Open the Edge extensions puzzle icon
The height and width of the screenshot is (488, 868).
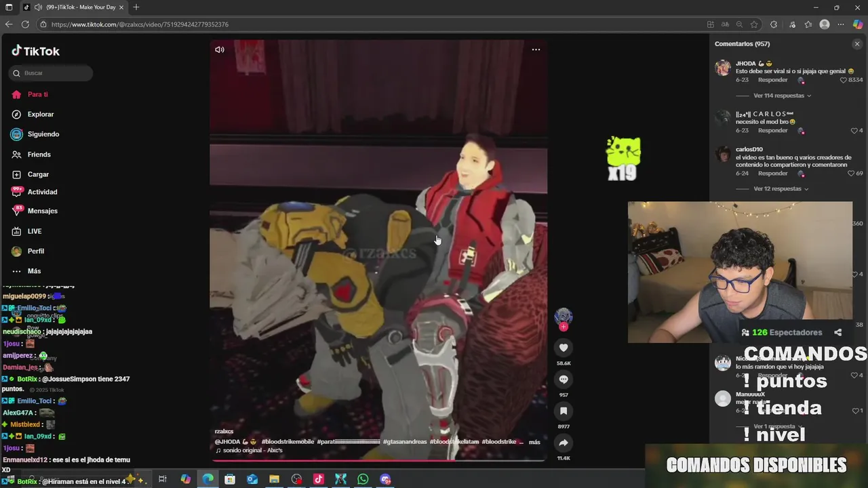[x=774, y=24]
